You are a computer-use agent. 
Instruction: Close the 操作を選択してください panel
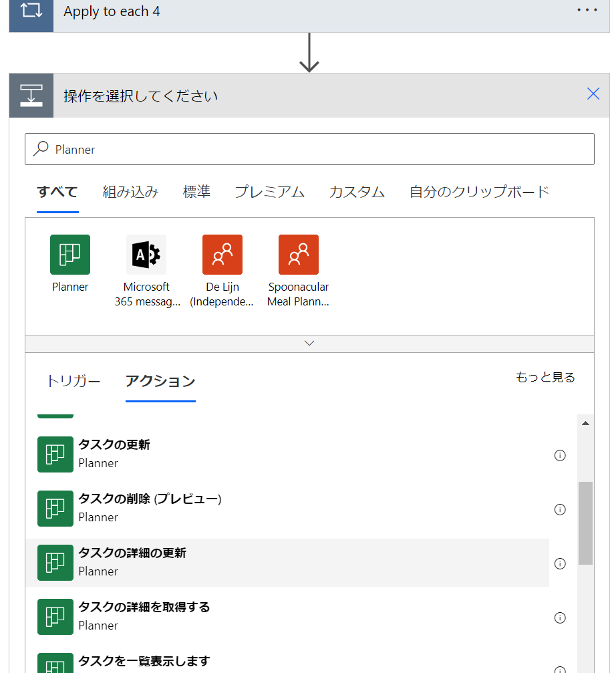click(x=593, y=94)
